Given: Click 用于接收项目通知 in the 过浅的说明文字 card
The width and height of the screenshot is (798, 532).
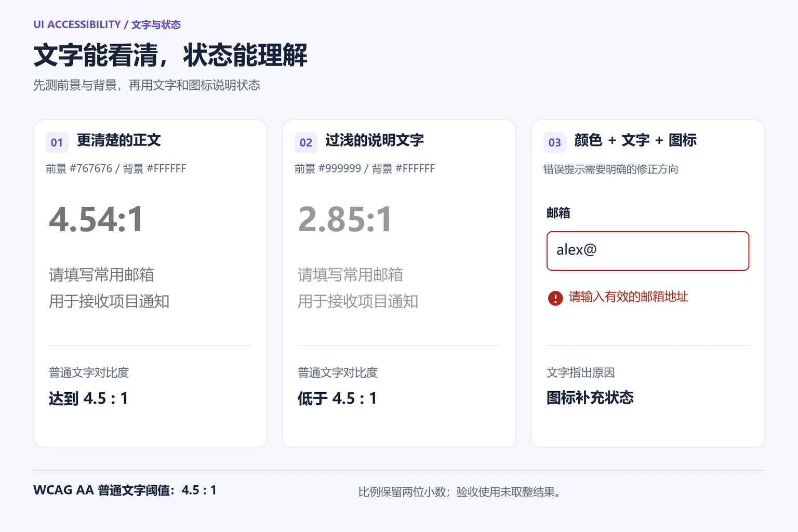Looking at the screenshot, I should 358,301.
